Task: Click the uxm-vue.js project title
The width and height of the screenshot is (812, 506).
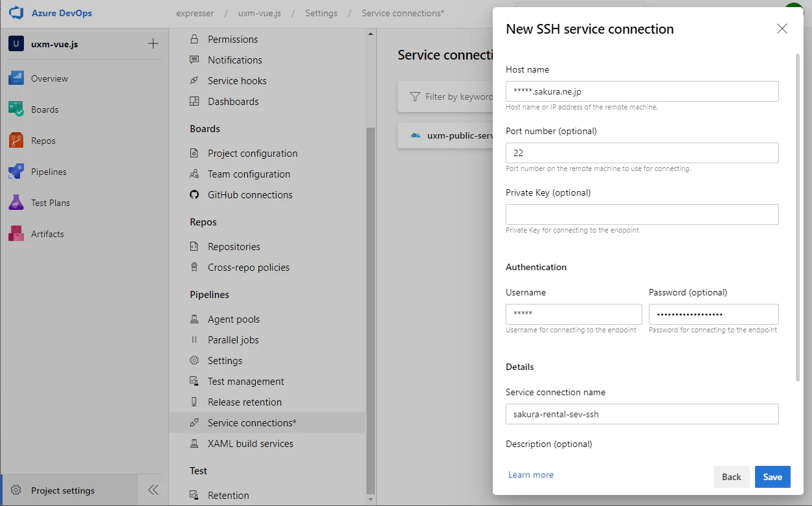Action: point(54,44)
